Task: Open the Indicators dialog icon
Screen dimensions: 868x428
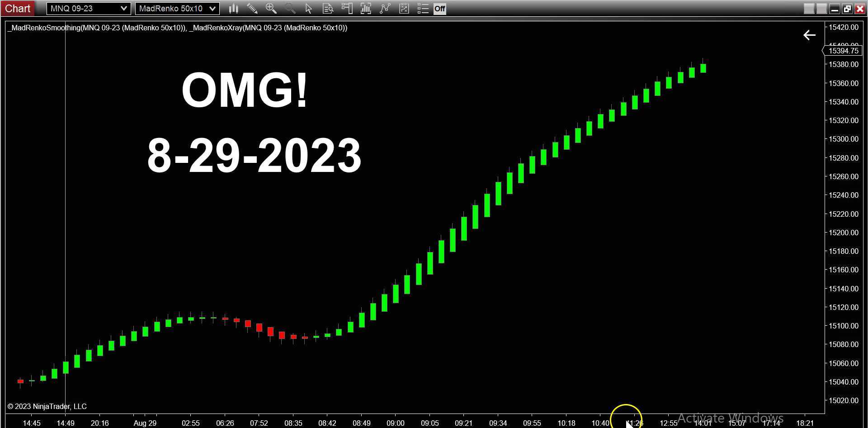Action: point(366,8)
